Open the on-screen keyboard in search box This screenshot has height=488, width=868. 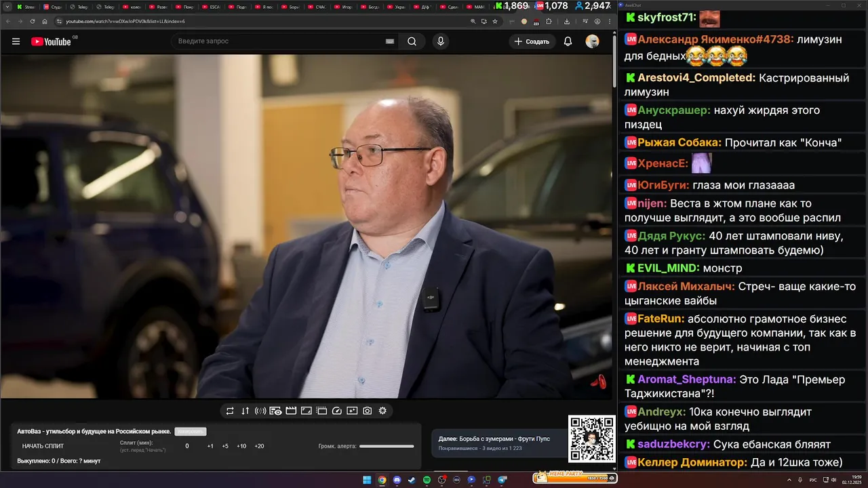[390, 41]
